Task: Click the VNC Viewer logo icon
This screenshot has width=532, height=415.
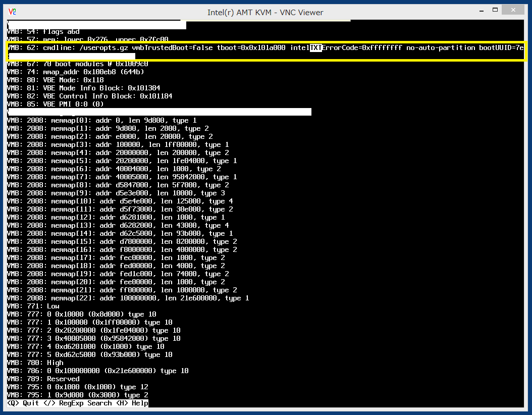Action: point(12,12)
